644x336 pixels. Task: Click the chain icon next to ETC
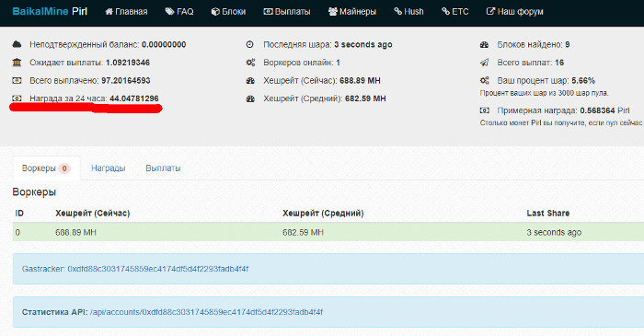[445, 11]
